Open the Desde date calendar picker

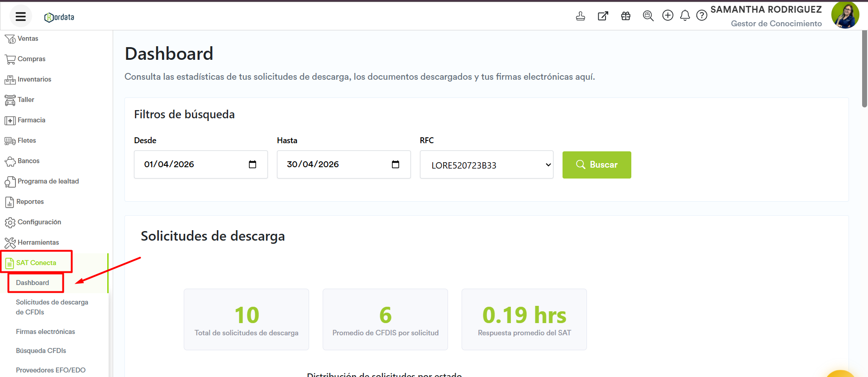pyautogui.click(x=253, y=164)
